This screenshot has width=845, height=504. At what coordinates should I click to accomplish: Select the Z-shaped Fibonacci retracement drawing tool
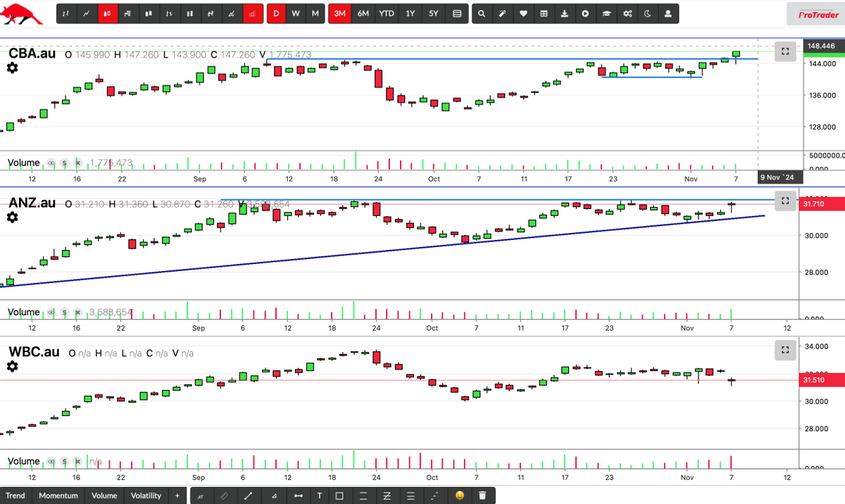pos(388,496)
